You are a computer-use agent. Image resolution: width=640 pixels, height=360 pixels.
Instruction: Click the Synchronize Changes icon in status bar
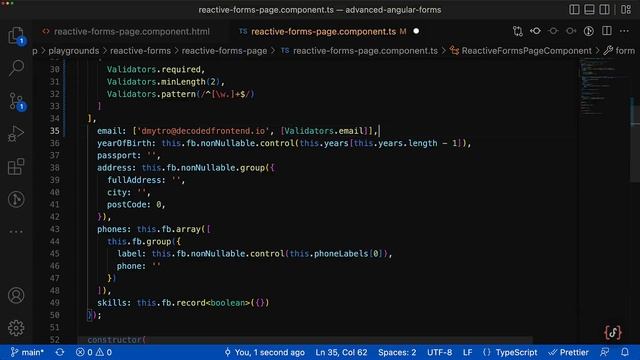60,352
